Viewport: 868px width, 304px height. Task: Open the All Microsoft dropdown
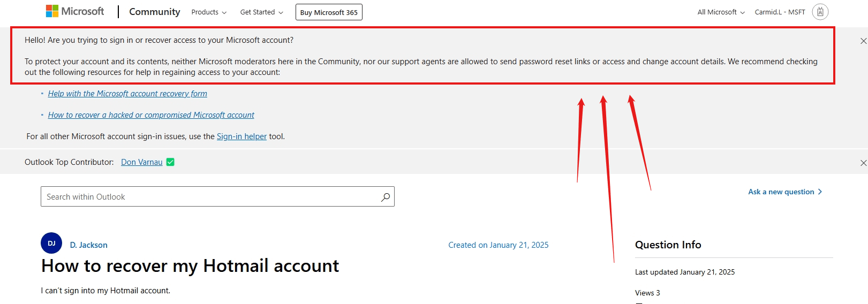721,12
